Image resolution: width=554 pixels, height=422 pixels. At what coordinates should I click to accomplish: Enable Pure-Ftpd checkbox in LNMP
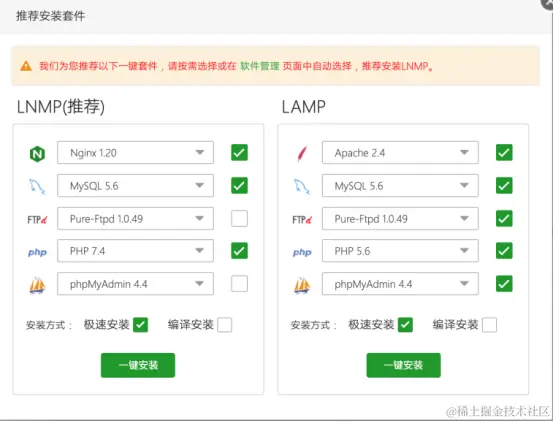239,218
